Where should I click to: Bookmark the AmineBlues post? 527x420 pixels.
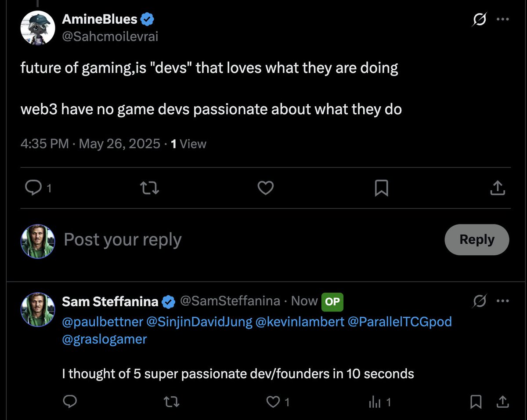[x=381, y=188]
